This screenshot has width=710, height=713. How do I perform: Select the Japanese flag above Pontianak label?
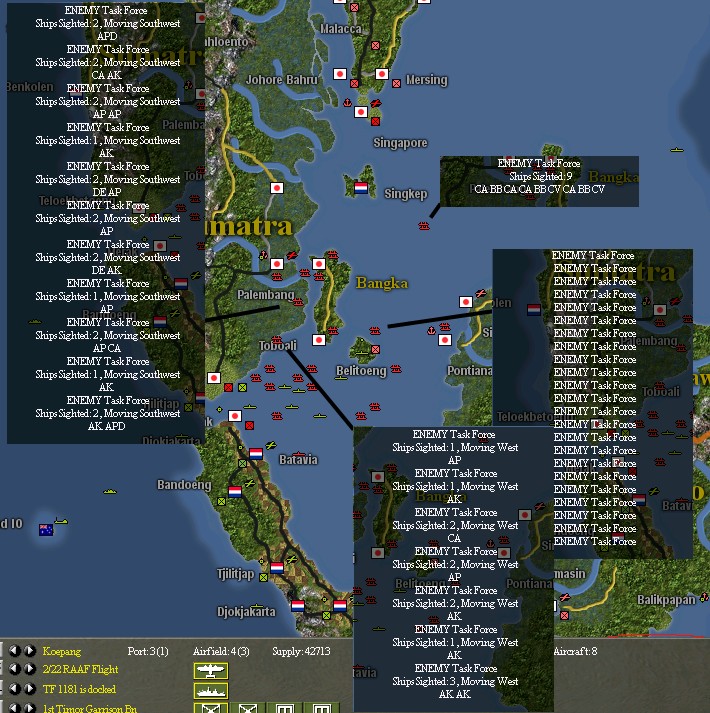[x=445, y=340]
